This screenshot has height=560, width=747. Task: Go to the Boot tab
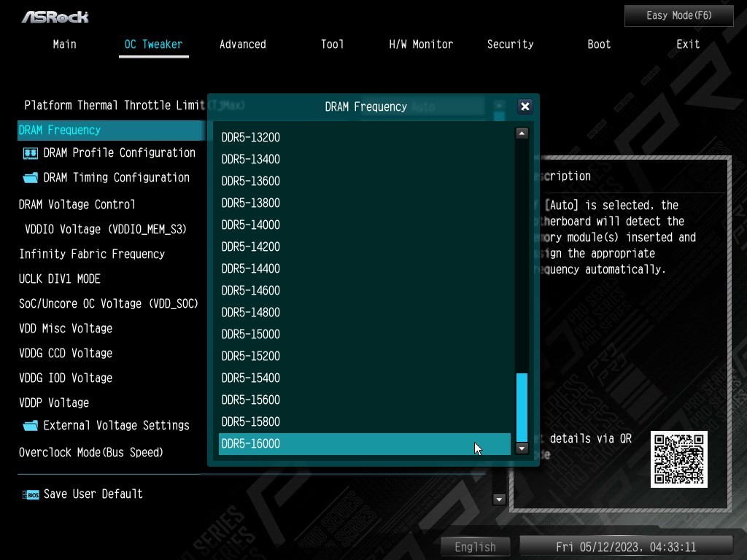[x=599, y=44]
